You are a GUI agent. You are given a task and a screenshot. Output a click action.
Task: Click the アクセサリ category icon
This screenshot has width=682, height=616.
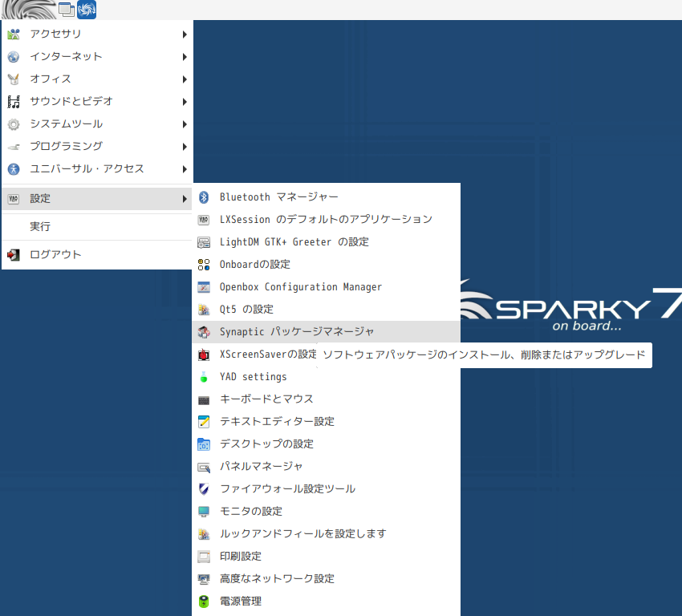[x=14, y=34]
